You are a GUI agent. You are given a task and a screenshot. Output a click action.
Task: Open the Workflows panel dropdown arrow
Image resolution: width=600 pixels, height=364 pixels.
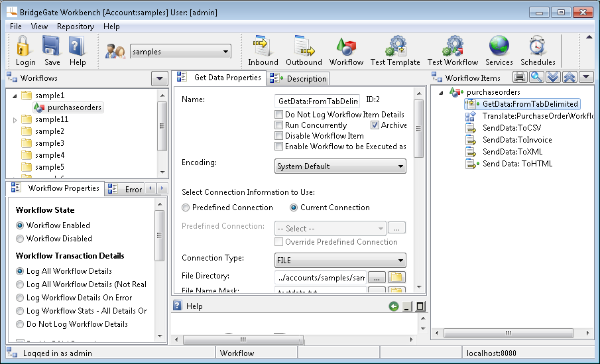[x=160, y=78]
